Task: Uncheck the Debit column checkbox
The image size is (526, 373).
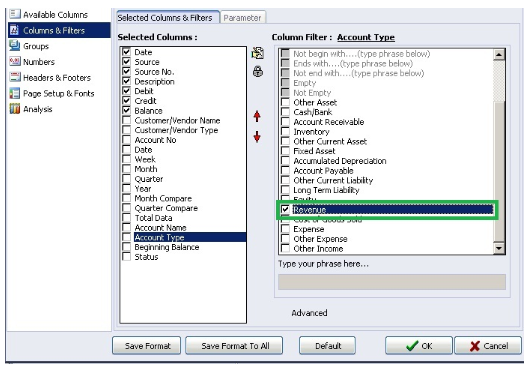Action: click(x=126, y=91)
